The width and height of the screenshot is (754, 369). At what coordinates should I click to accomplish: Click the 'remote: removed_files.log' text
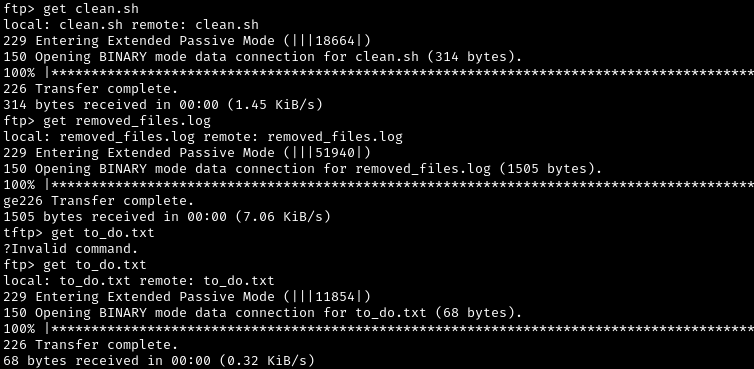click(303, 137)
